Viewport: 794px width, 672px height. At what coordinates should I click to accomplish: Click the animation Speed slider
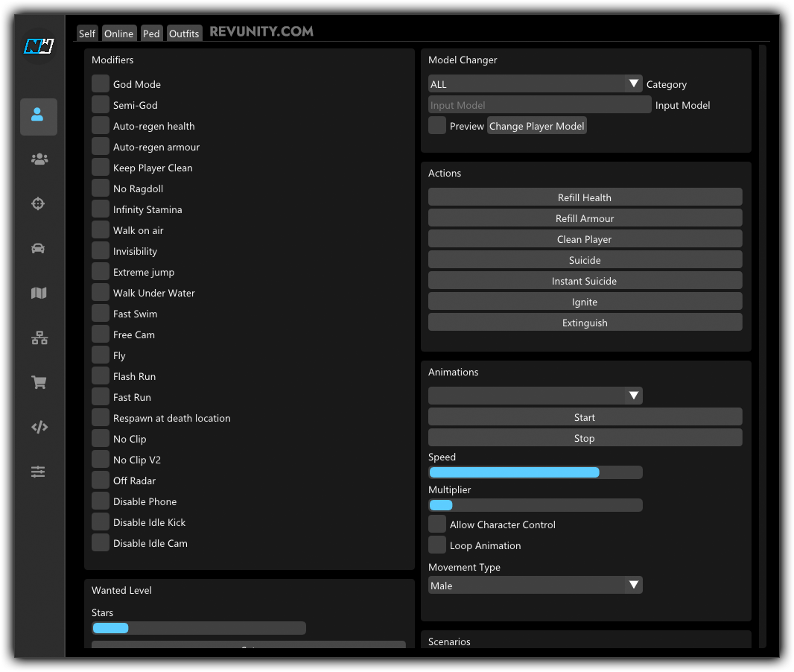[535, 472]
